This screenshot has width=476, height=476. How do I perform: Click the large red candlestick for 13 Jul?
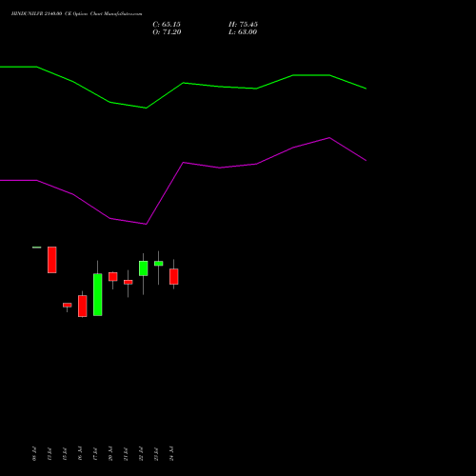tap(52, 260)
